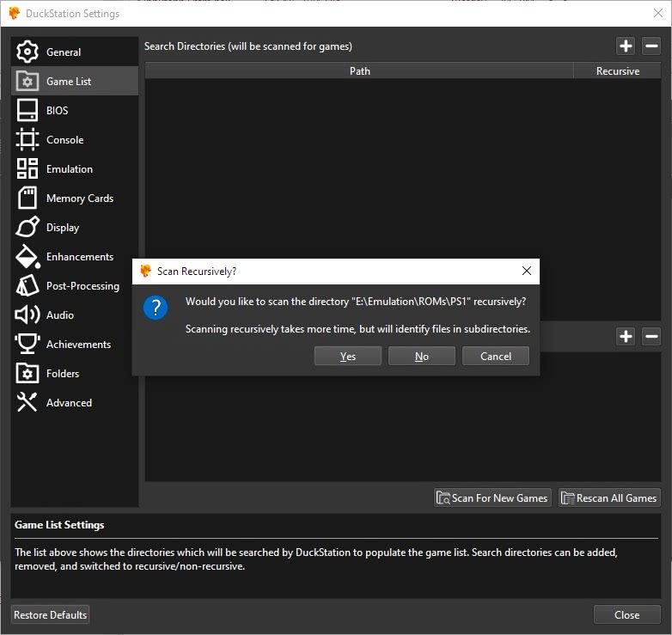Viewport: 672px width, 635px height.
Task: Open the General settings gear icon
Action: pos(27,52)
